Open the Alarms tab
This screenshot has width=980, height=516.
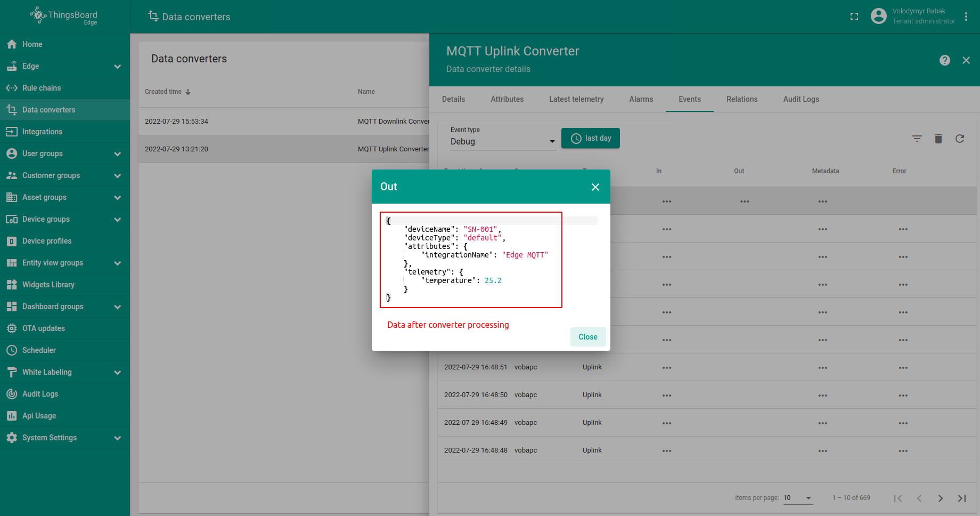point(641,99)
